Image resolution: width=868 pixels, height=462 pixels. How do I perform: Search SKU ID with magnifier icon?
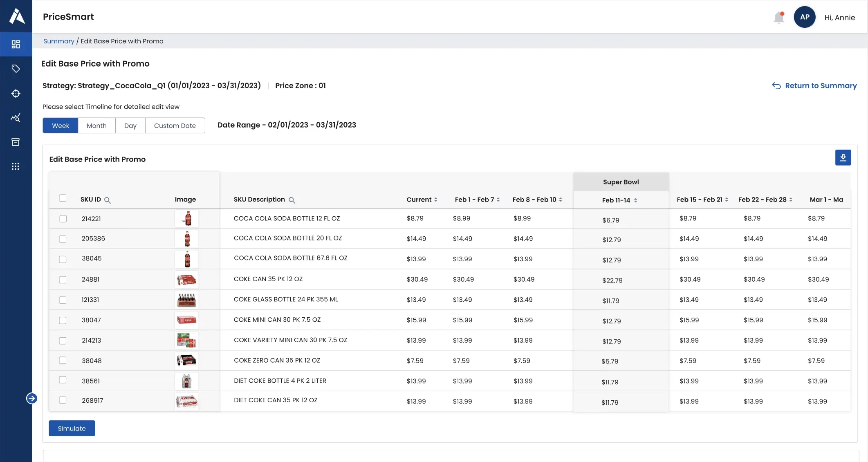click(x=108, y=200)
